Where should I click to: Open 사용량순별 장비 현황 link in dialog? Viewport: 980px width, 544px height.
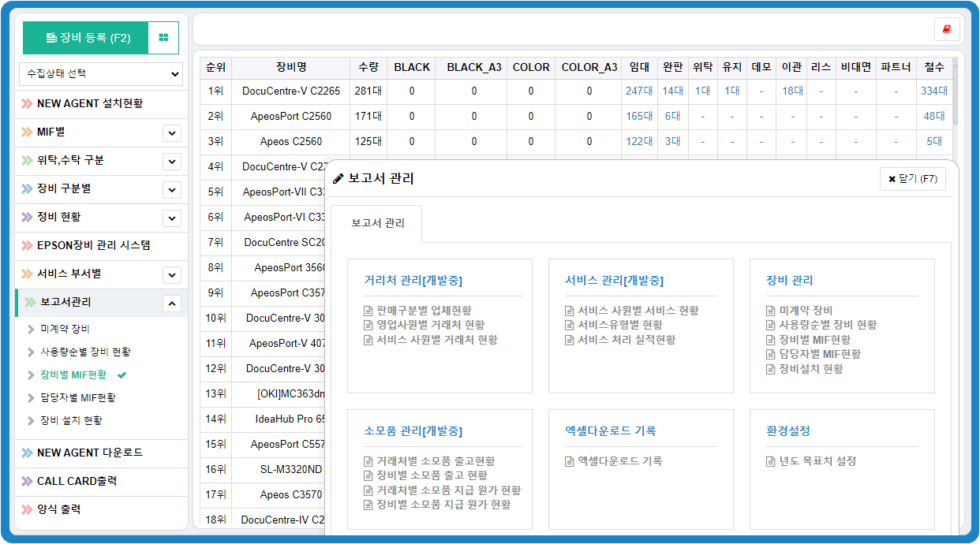point(828,325)
